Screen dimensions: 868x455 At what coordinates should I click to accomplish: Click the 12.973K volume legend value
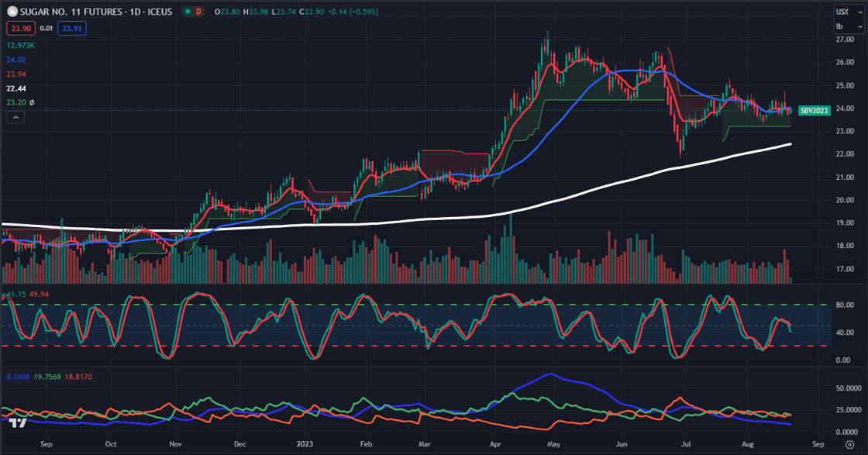tap(20, 46)
